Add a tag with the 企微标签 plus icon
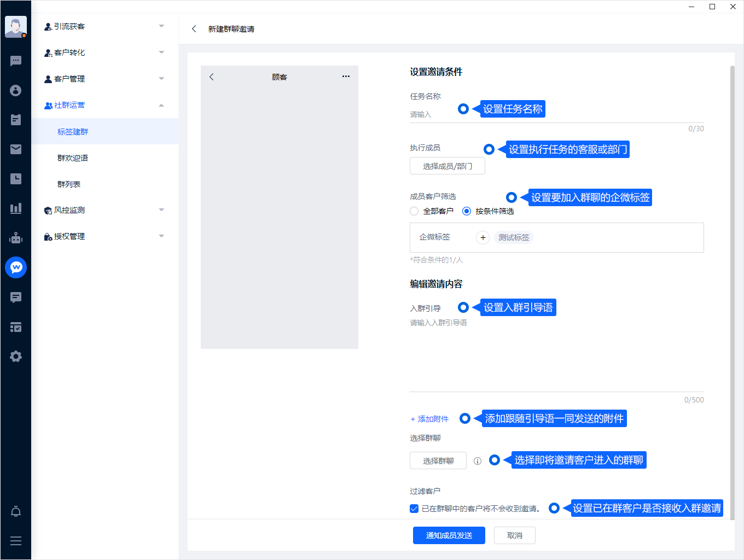The height and width of the screenshot is (560, 744). click(x=483, y=237)
